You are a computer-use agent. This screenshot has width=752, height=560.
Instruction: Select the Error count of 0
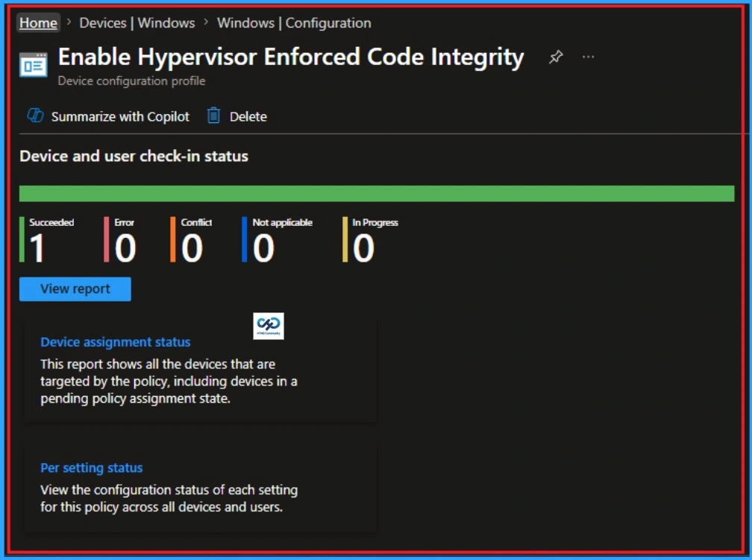(x=125, y=248)
